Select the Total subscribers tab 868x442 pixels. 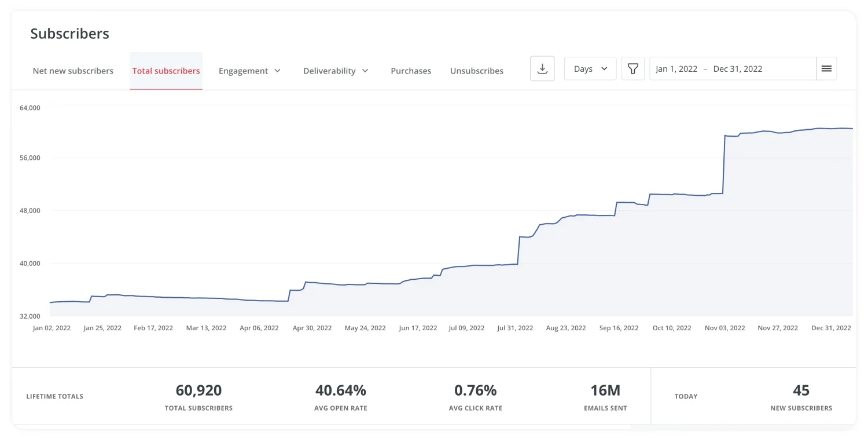coord(166,71)
